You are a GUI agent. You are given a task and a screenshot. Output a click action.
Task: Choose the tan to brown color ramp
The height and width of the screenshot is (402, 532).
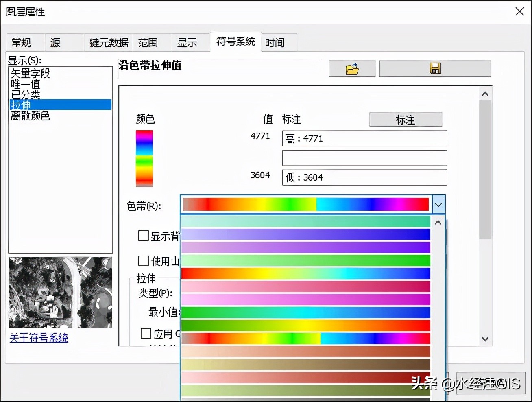305,364
